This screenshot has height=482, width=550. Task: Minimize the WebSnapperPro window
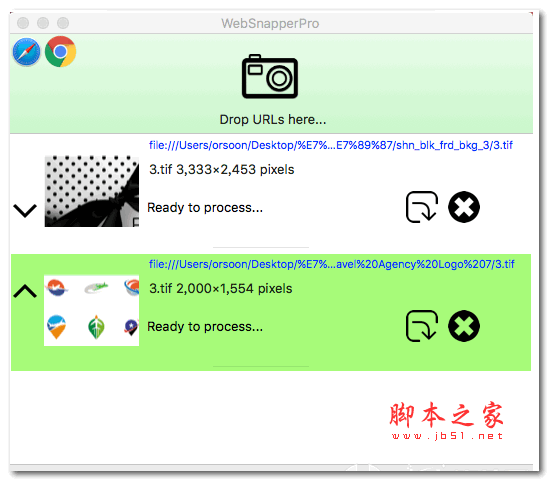[43, 23]
